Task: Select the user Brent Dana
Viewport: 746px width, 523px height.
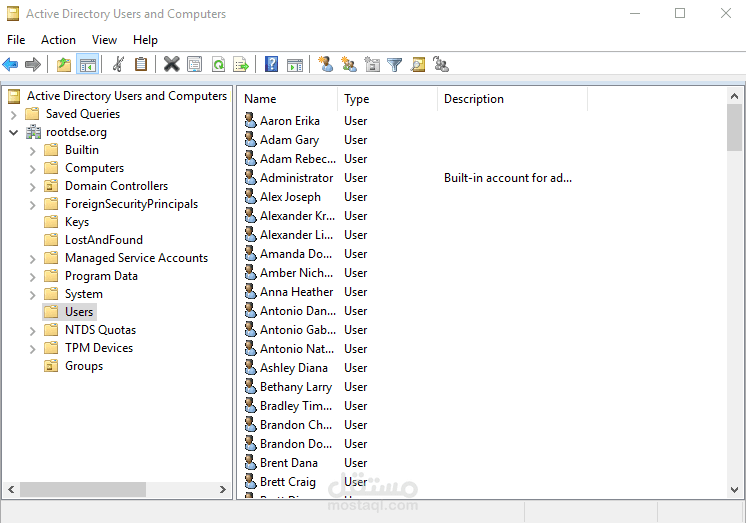Action: [289, 463]
